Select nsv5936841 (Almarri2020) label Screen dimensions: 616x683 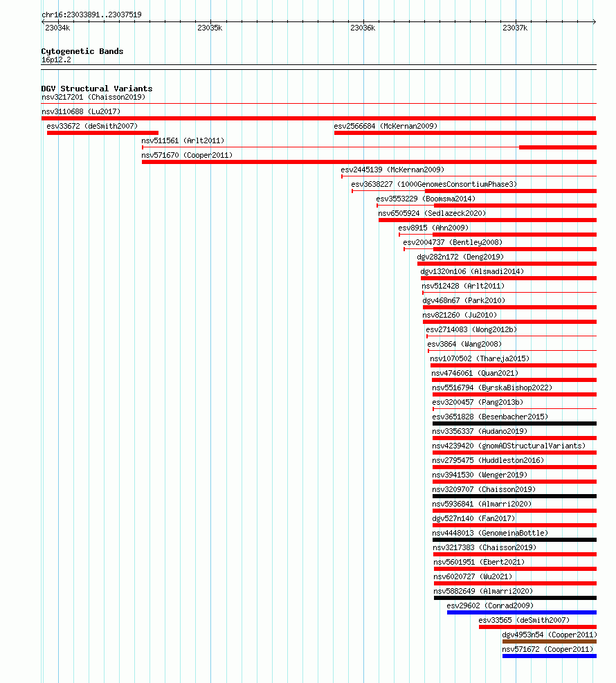pos(482,504)
